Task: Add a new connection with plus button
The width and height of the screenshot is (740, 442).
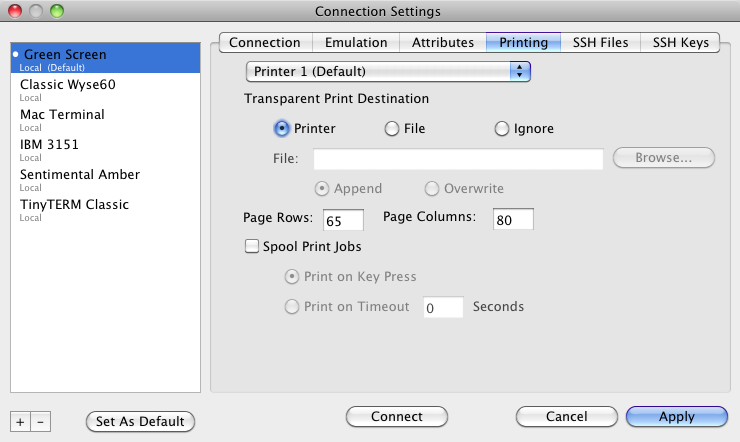Action: point(20,422)
